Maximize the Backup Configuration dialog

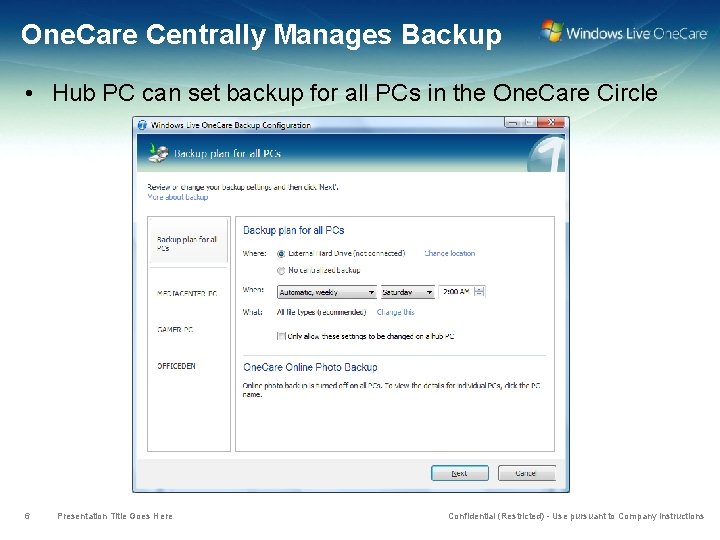[529, 122]
